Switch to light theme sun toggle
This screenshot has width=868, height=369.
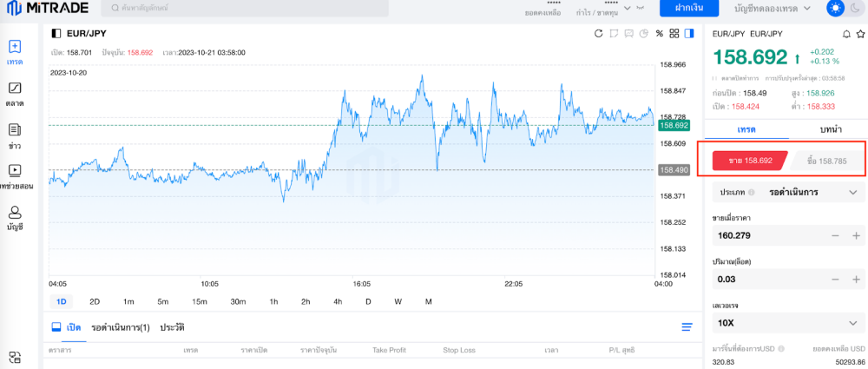point(835,8)
